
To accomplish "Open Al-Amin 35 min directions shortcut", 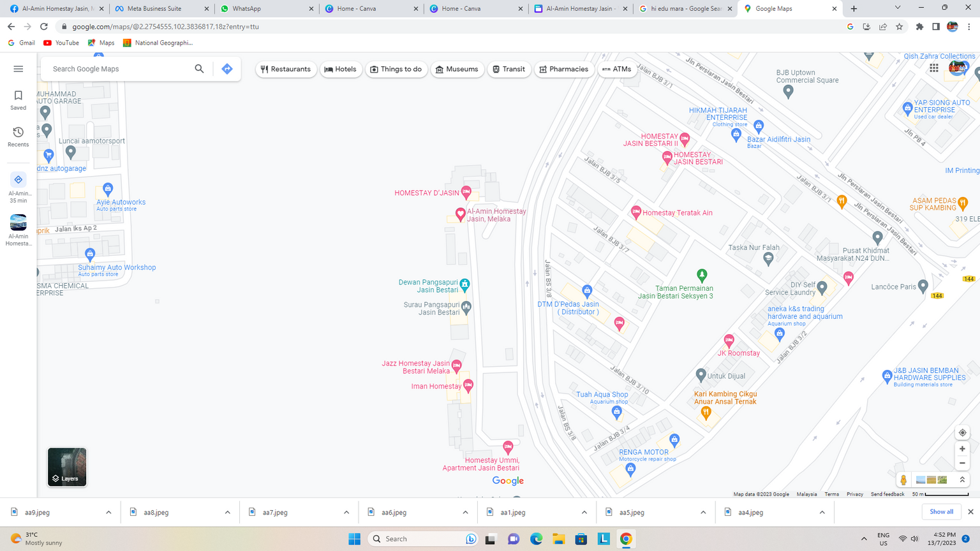I will tap(19, 187).
